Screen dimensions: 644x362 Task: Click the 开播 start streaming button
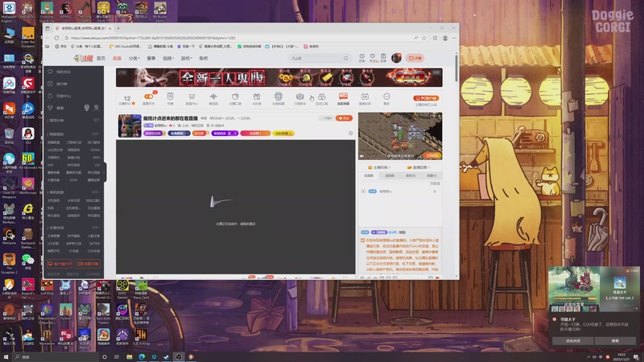point(415,58)
